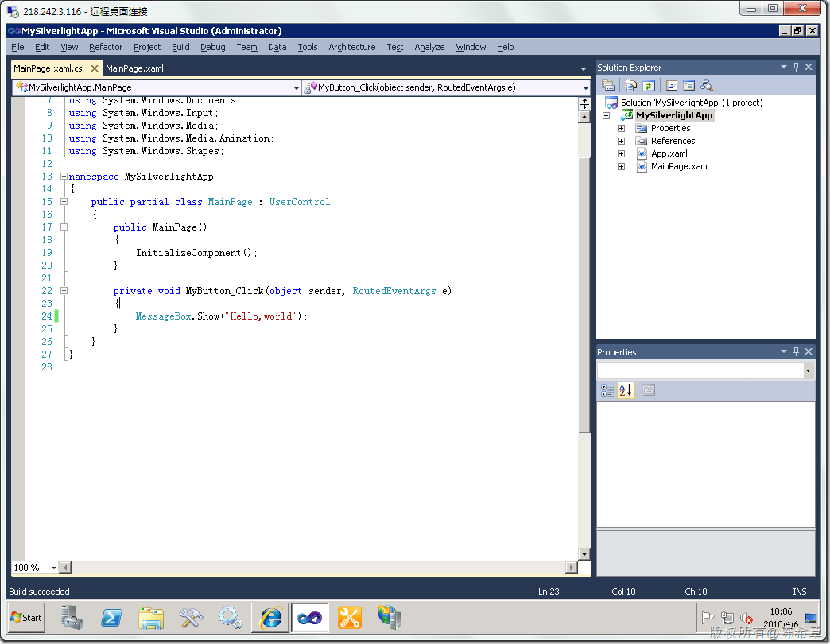Image resolution: width=830 pixels, height=644 pixels.
Task: Click the Alphabetical sort icon in Properties
Action: [625, 390]
